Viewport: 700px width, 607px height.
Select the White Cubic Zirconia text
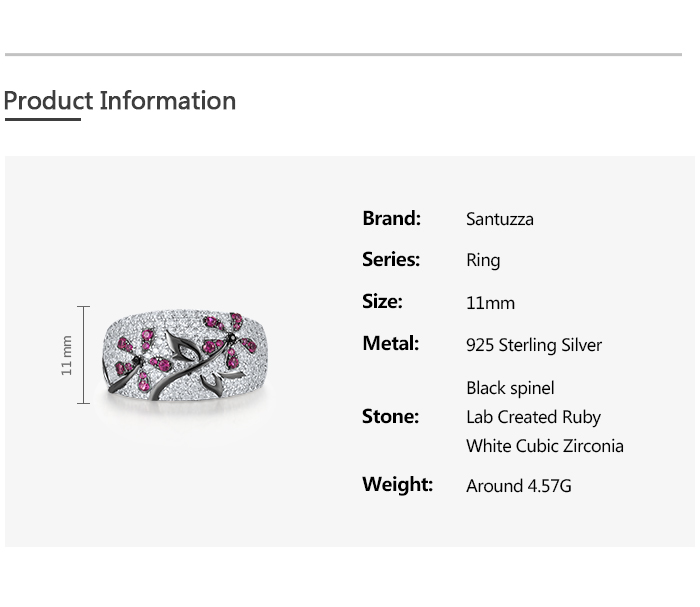click(x=545, y=446)
